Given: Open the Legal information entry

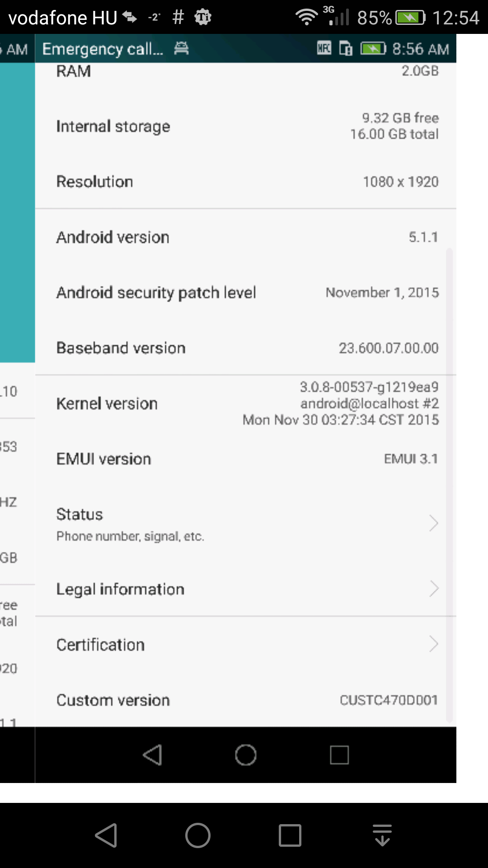Looking at the screenshot, I should [x=246, y=589].
